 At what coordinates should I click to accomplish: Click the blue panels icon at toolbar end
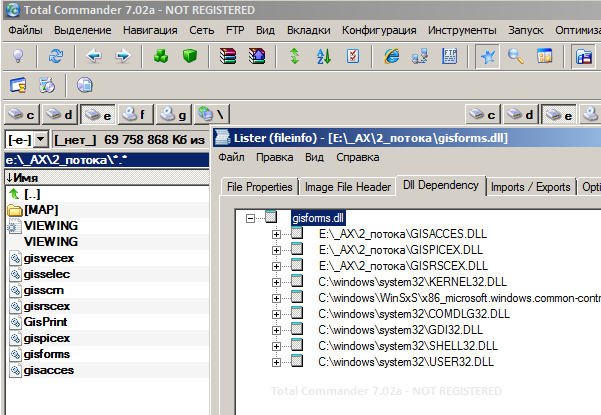(583, 57)
